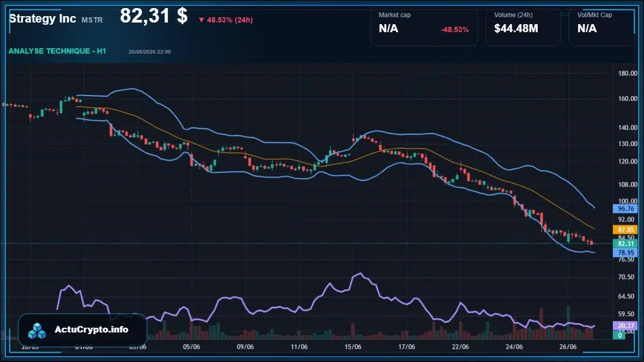Image resolution: width=644 pixels, height=362 pixels.
Task: Click the N/A value under Market cap
Action: [x=389, y=29]
